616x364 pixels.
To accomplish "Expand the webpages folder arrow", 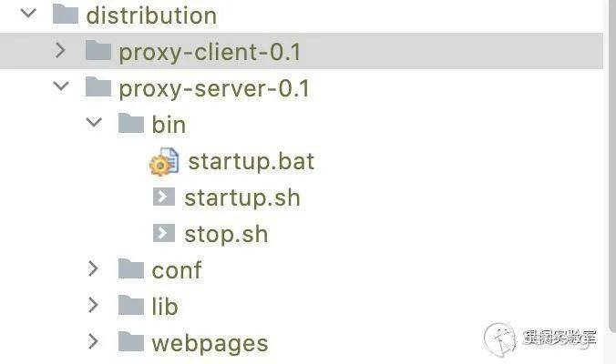I will 94,342.
